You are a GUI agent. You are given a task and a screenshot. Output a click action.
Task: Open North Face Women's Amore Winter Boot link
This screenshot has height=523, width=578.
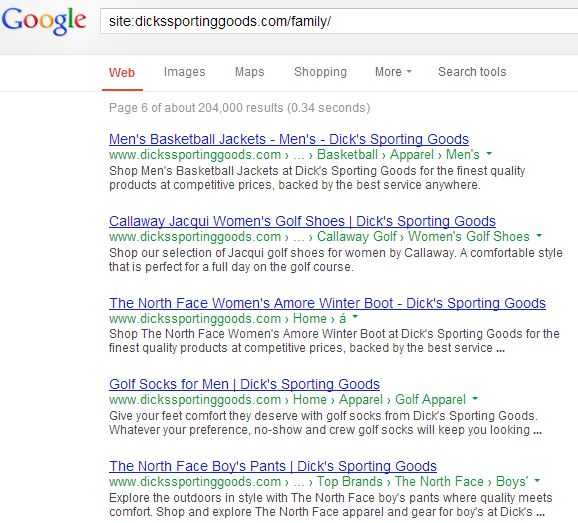pos(327,303)
